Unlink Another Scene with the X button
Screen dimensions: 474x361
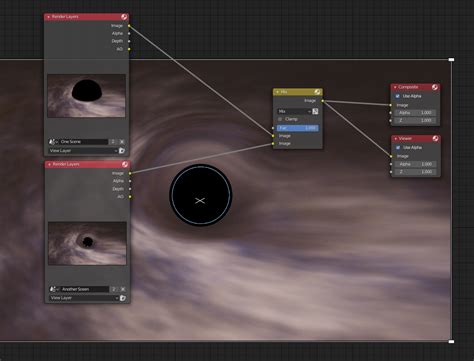click(123, 289)
